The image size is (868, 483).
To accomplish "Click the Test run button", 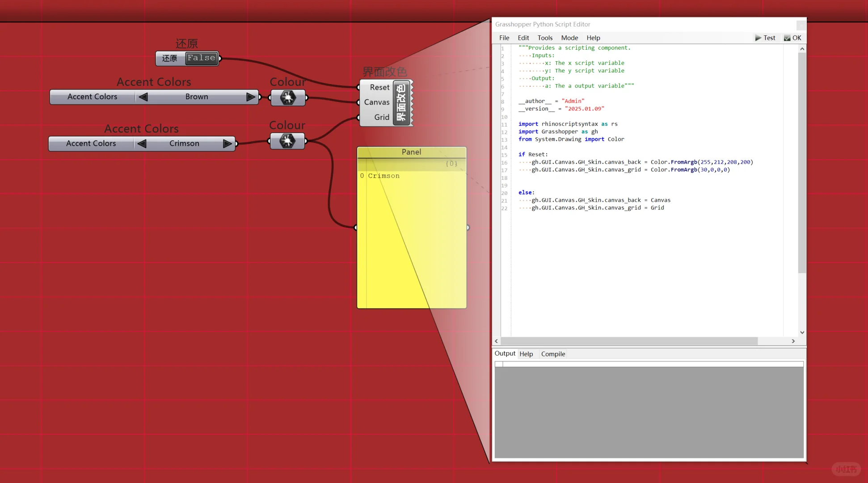I will [x=765, y=38].
